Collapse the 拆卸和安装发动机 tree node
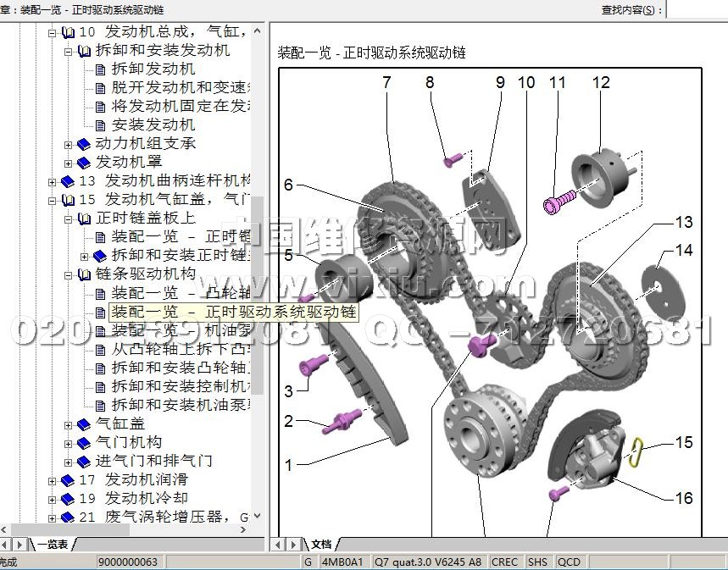The image size is (728, 570). [x=69, y=51]
